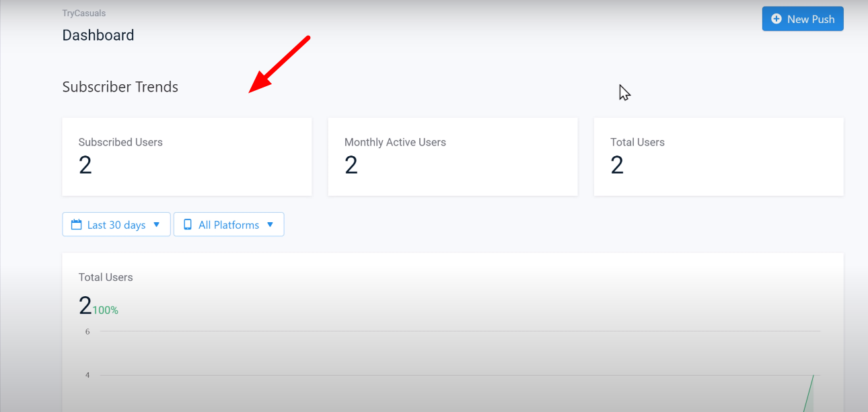
Task: Click the Total Users chart title
Action: click(106, 277)
